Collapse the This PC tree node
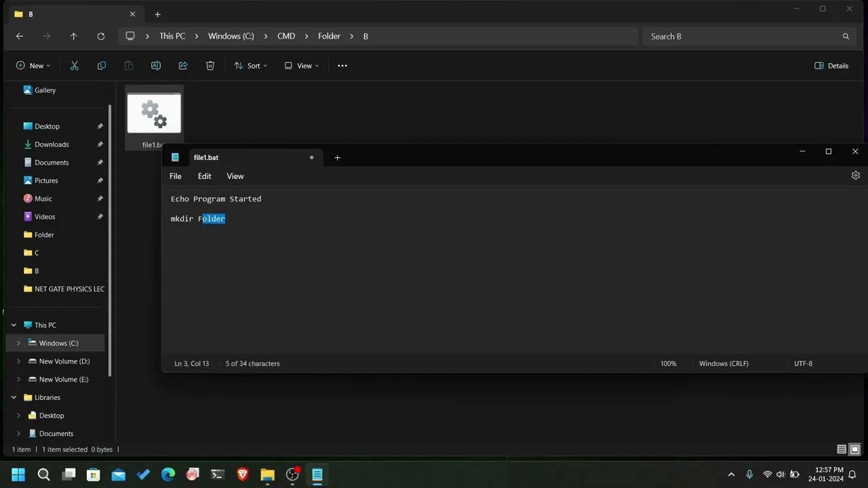 pos(14,325)
